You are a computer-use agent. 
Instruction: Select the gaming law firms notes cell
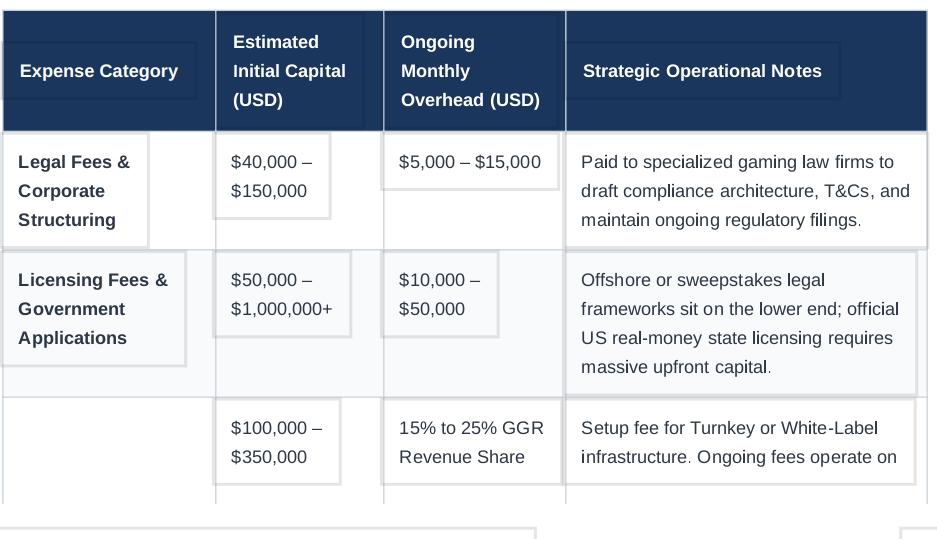[x=746, y=191]
